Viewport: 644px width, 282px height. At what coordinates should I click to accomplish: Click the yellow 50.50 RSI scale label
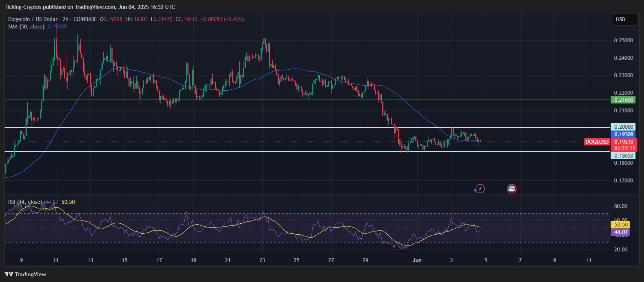point(621,225)
